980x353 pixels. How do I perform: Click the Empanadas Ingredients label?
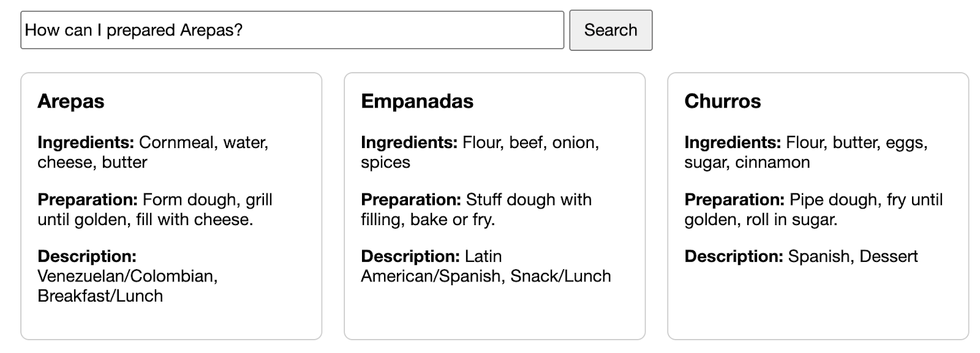tap(409, 143)
